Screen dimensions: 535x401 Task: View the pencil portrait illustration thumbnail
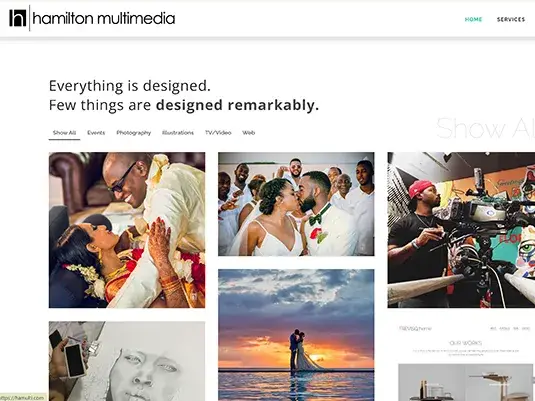[127, 361]
